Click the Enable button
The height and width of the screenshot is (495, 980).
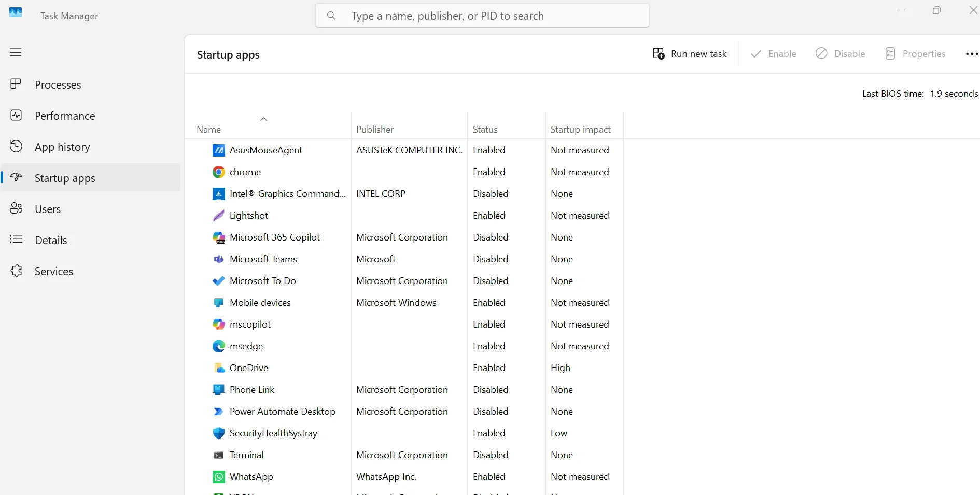click(773, 54)
